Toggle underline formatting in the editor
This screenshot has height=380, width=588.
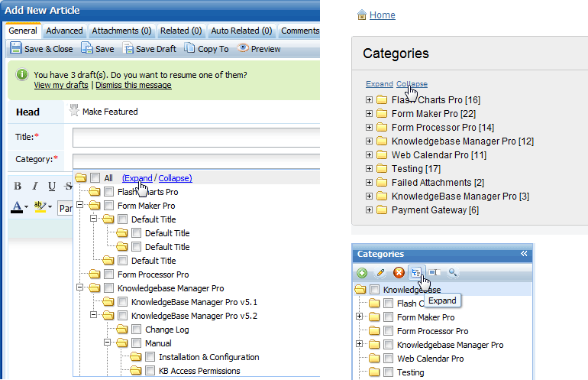(x=52, y=187)
